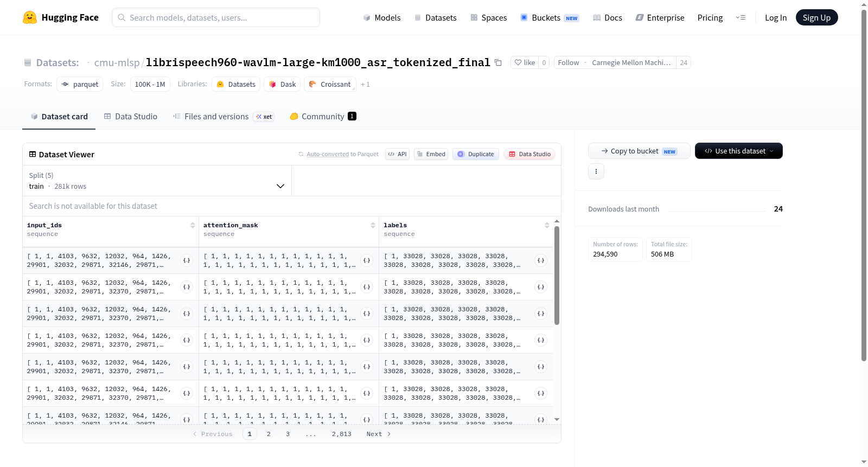Go to Files and versions tab

(x=224, y=116)
